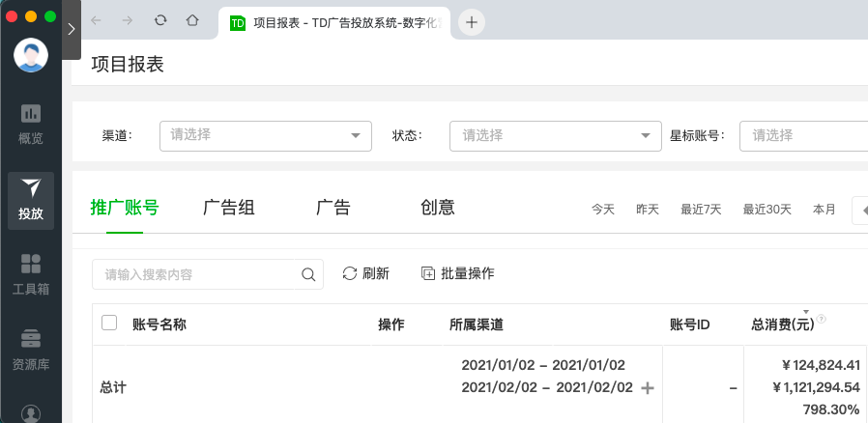Viewport: 868px width, 423px height.
Task: Reload the page with refresh icon
Action: coord(160,21)
